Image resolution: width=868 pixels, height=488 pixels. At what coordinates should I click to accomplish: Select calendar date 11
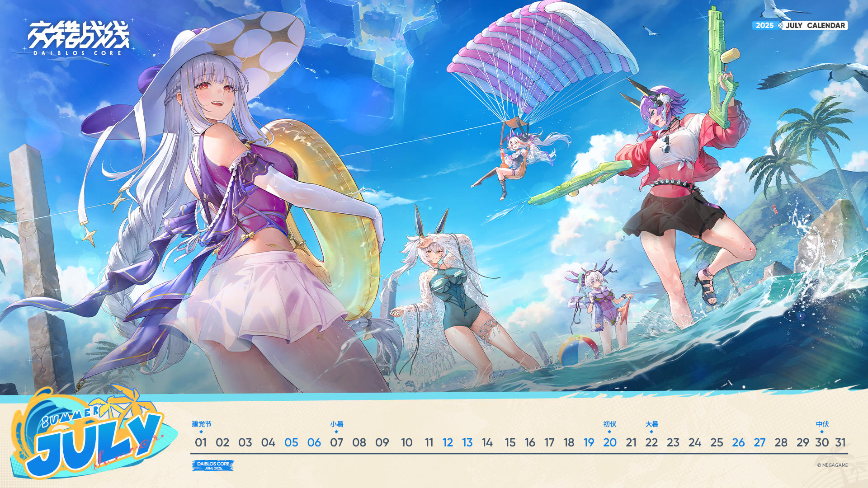(429, 442)
